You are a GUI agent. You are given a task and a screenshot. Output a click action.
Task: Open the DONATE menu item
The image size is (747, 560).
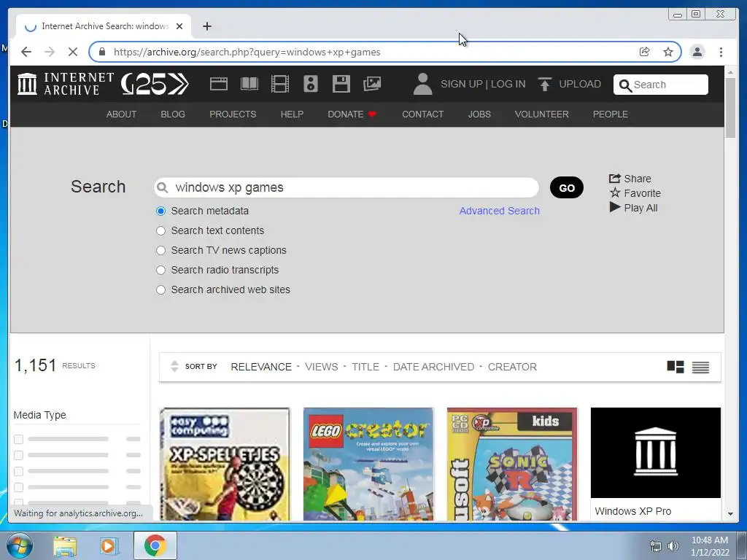[352, 114]
